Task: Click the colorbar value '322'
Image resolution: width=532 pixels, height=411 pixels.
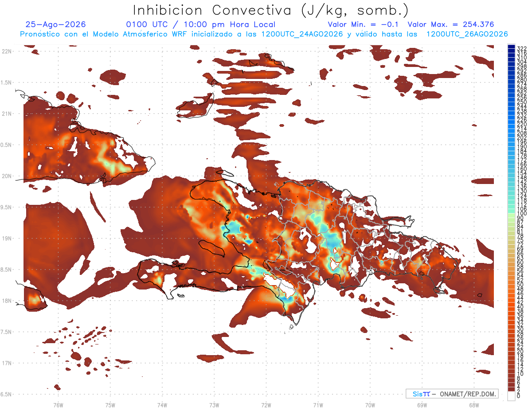Action: click(522, 48)
